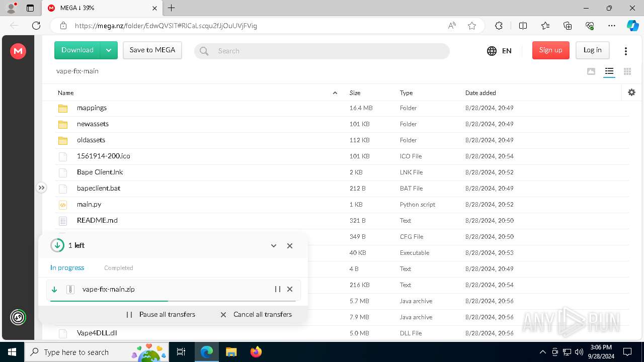Click the Log in button
This screenshot has height=362, width=644.
point(593,50)
